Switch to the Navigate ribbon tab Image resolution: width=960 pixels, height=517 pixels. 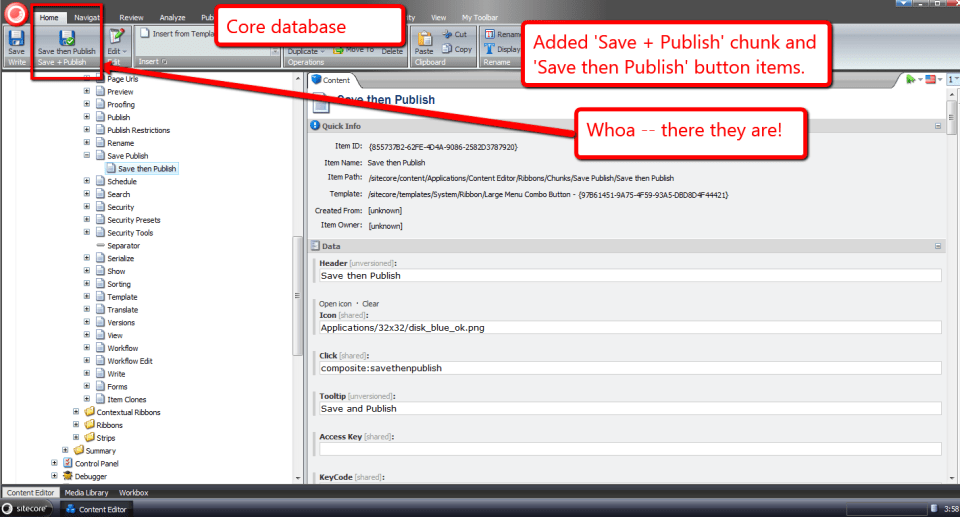coord(86,18)
